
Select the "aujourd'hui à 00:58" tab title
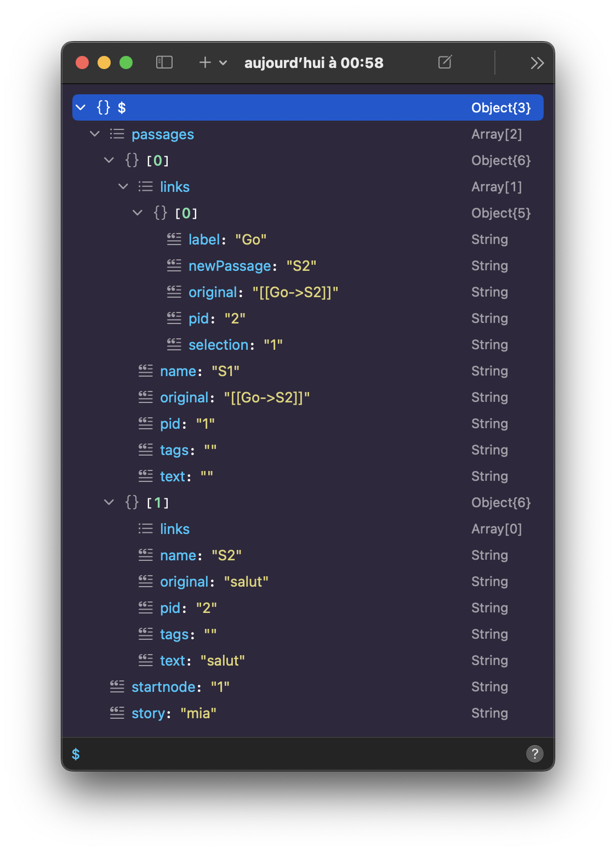click(x=313, y=63)
